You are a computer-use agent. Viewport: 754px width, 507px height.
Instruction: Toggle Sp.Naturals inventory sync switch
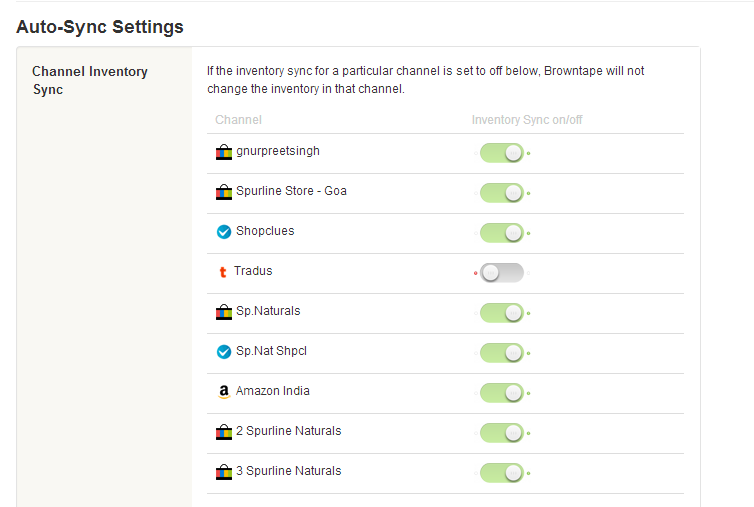click(502, 313)
